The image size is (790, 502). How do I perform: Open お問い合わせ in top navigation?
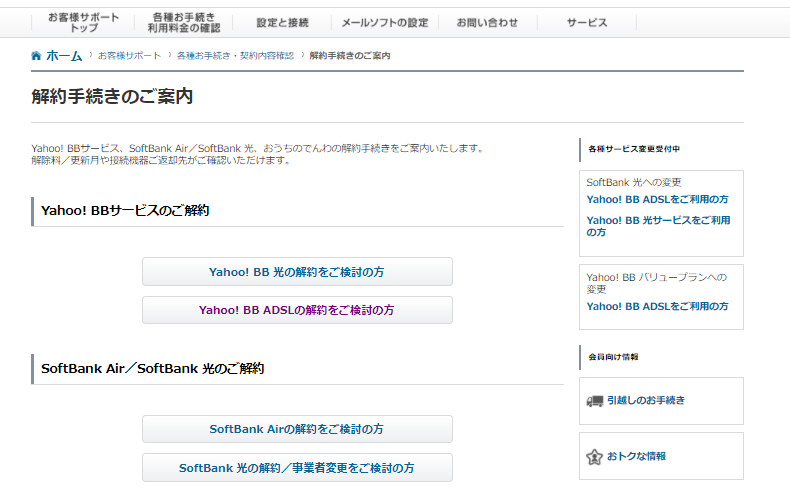(487, 23)
